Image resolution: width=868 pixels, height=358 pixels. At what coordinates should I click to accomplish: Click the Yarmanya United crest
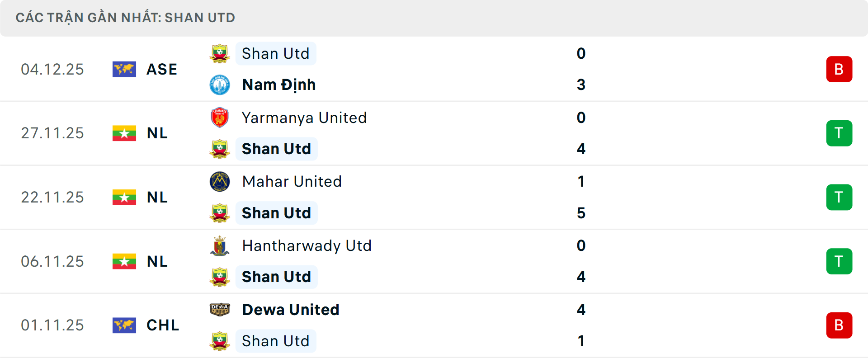[220, 118]
